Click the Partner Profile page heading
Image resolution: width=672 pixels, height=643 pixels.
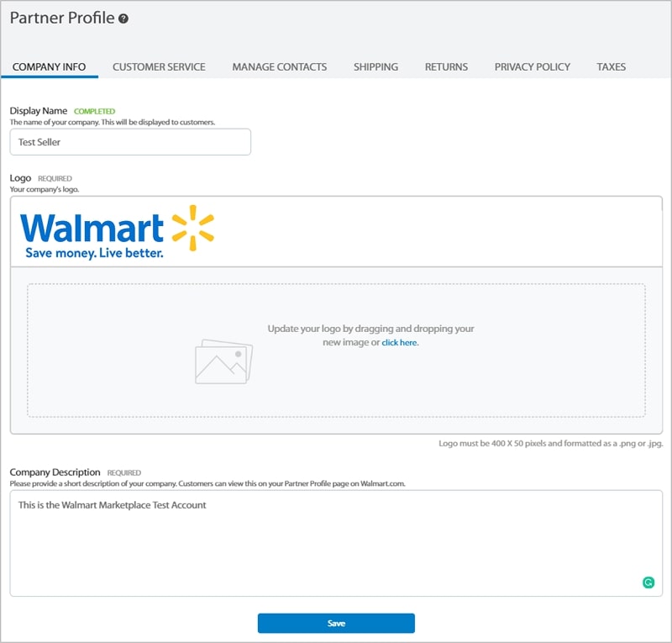pyautogui.click(x=62, y=18)
